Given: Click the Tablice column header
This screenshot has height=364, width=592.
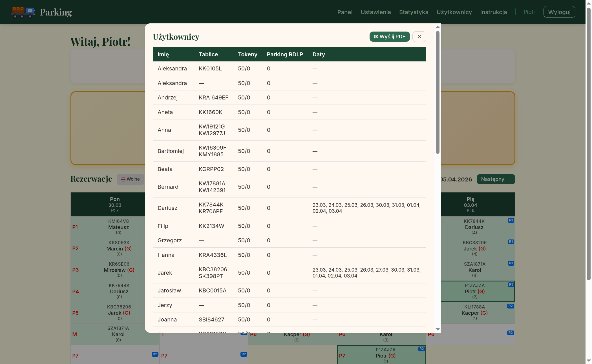Looking at the screenshot, I should (x=208, y=54).
